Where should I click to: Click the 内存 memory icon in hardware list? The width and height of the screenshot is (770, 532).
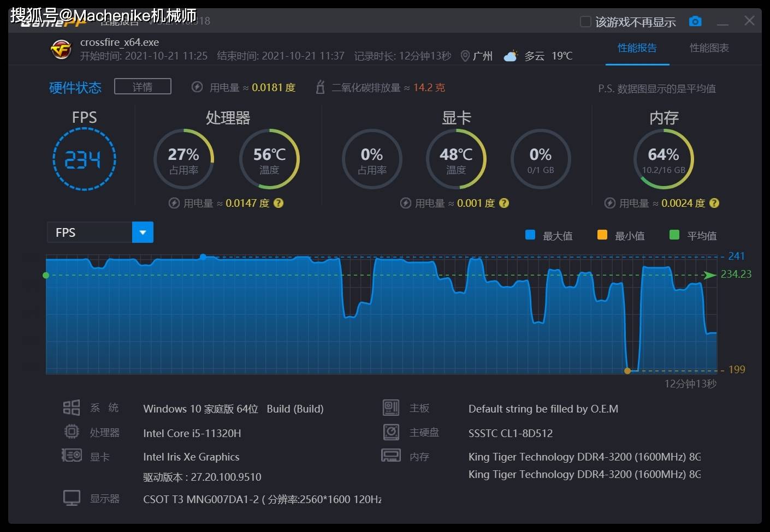coord(390,455)
